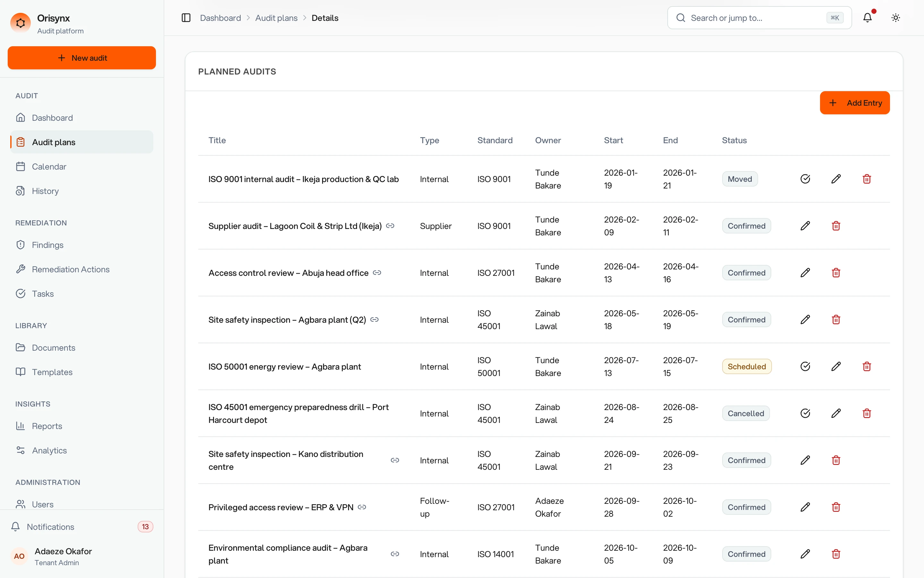
Task: Open Analytics in sidebar
Action: pos(82,451)
